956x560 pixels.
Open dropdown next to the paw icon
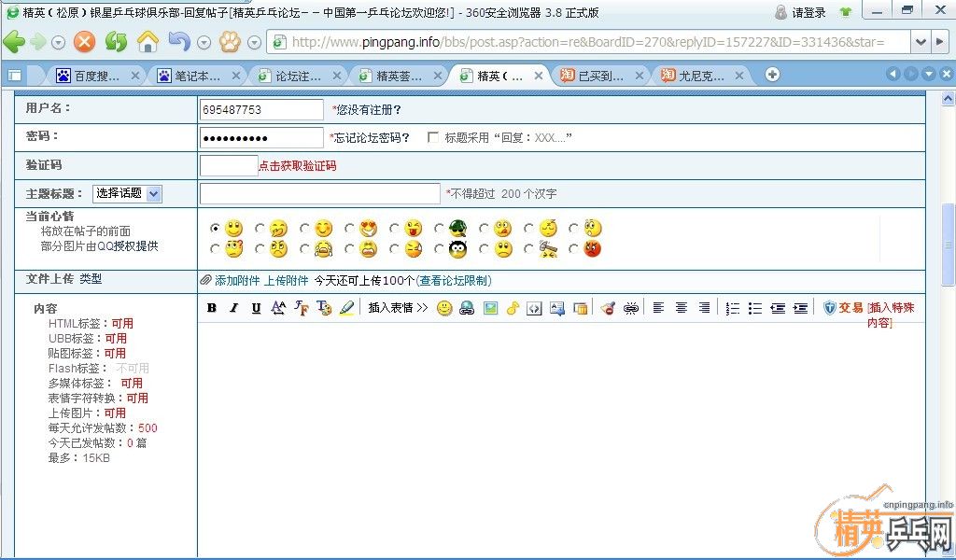tap(255, 43)
